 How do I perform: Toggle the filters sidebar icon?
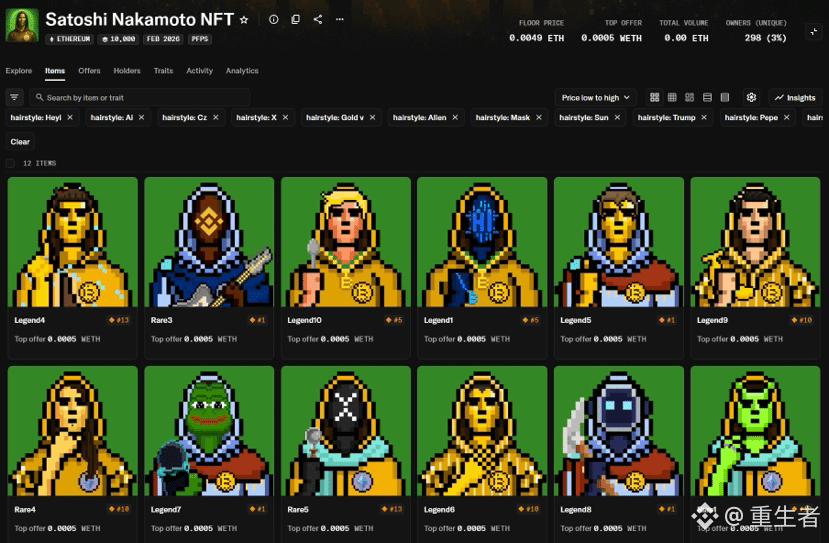coord(14,97)
